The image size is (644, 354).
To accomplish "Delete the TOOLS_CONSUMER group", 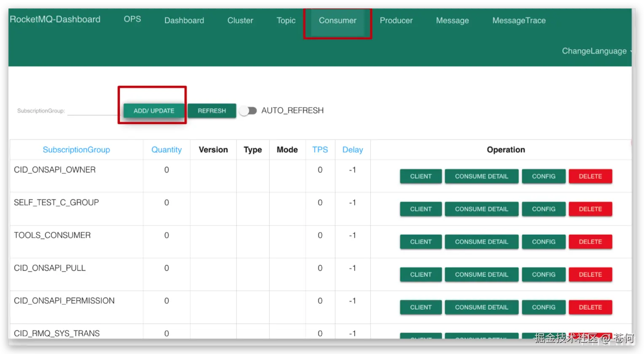I will click(x=590, y=242).
